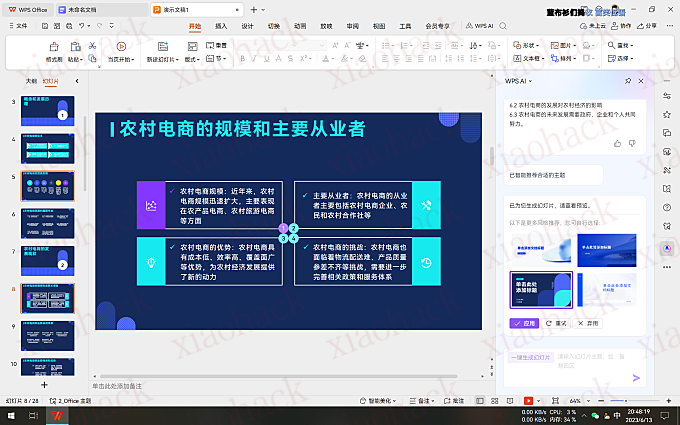Screen dimensions: 680x425
Task: Pin the WPS AI panel
Action: coord(628,81)
